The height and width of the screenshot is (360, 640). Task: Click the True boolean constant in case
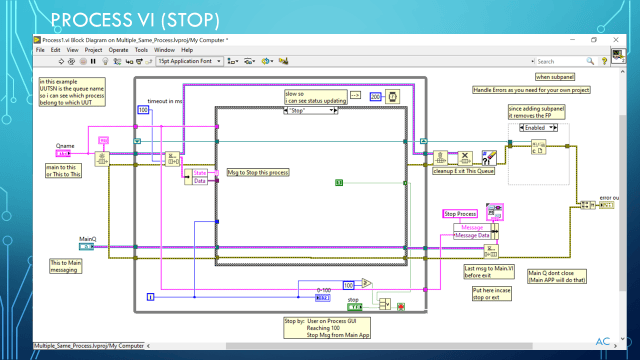click(339, 183)
